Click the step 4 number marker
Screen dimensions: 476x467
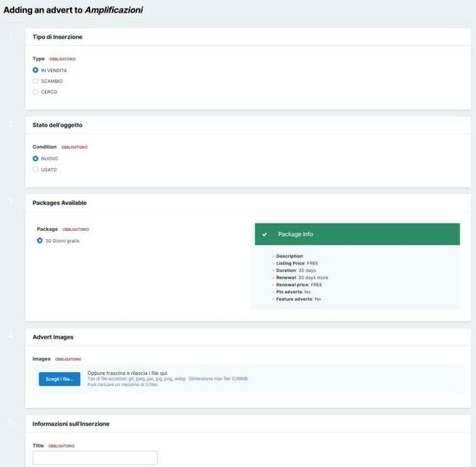11,337
